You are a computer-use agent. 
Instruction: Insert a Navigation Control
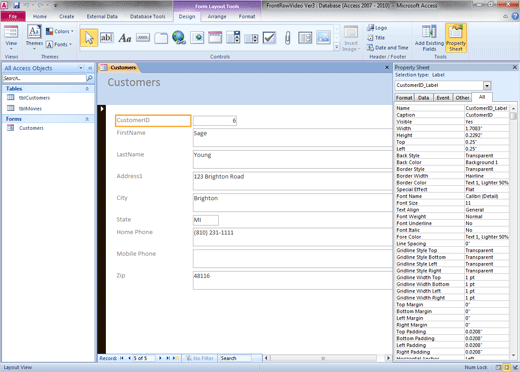215,38
